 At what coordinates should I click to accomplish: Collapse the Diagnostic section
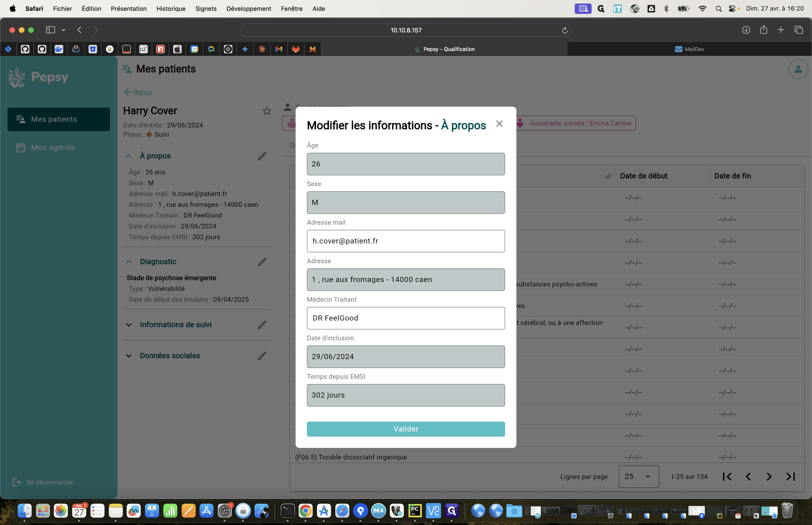tap(129, 262)
